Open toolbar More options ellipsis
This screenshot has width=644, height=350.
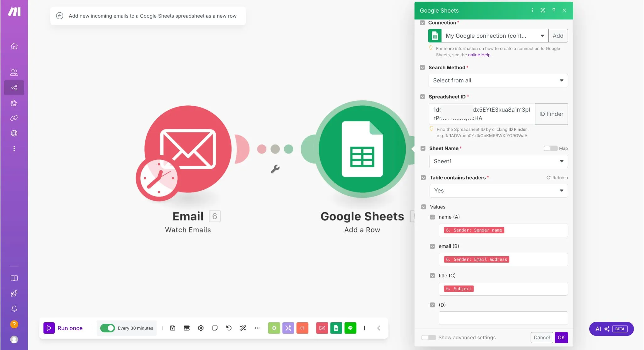(257, 328)
